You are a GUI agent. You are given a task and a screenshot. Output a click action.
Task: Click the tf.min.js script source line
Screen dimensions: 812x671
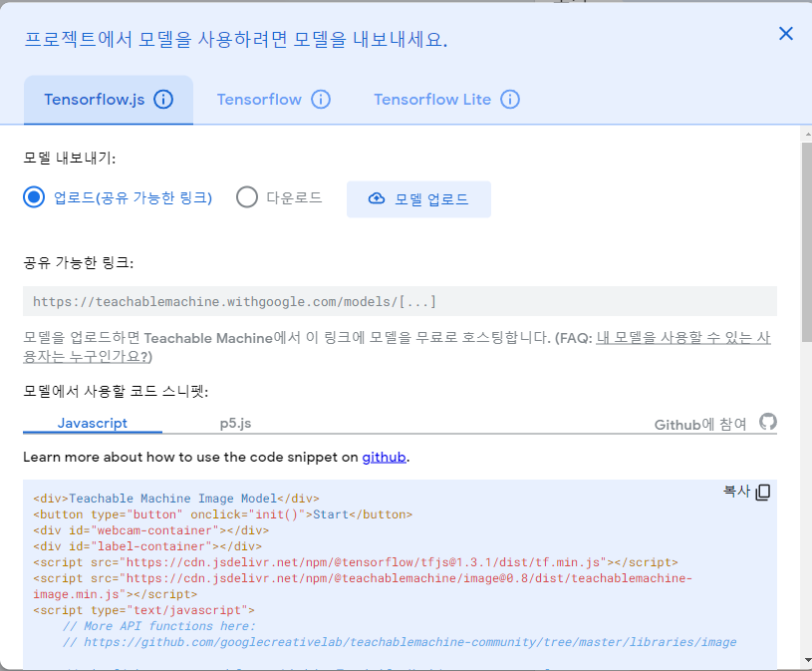pos(356,562)
